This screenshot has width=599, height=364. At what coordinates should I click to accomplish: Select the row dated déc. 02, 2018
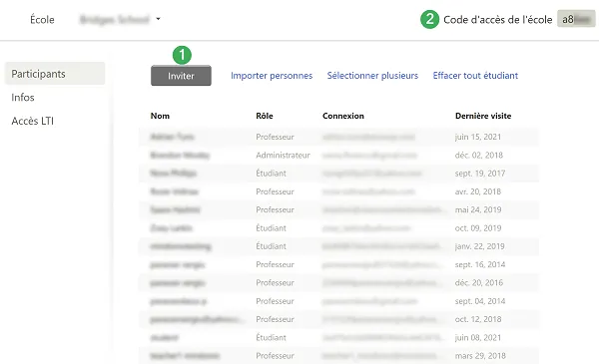tap(339, 155)
